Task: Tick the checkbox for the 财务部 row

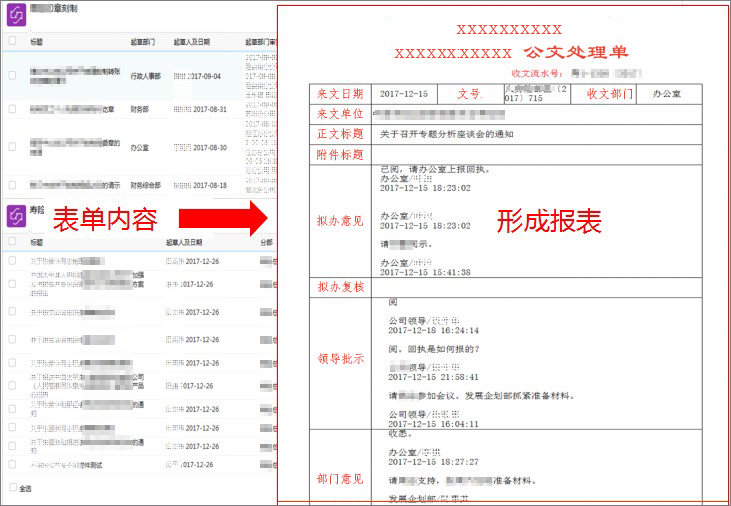Action: click(x=12, y=109)
